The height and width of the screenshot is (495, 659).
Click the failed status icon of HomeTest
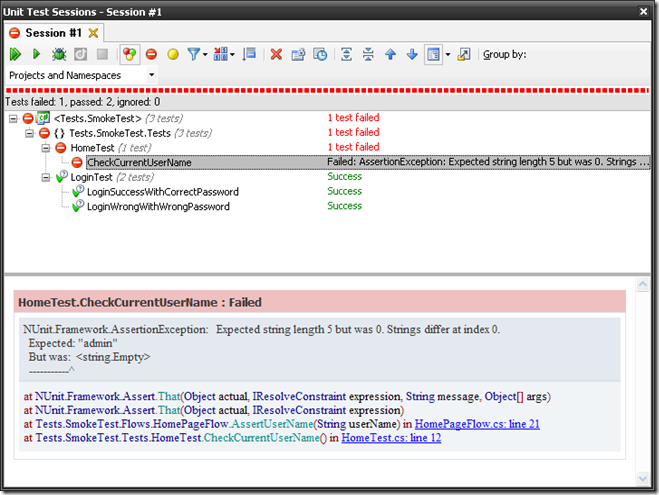click(x=61, y=148)
